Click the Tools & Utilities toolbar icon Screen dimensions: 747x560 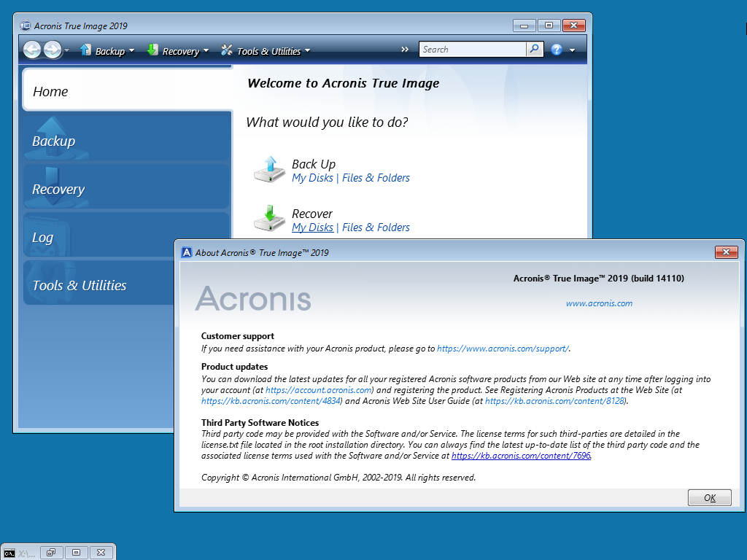[227, 50]
